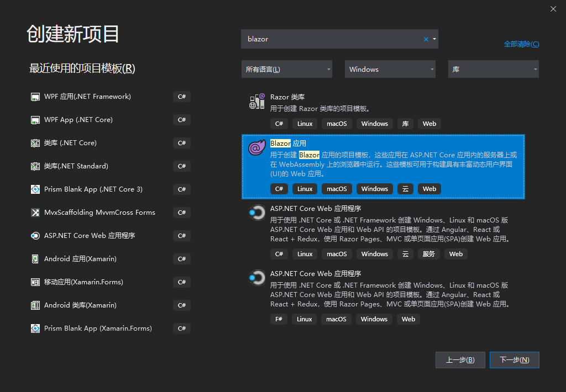The height and width of the screenshot is (392, 566).
Task: Click the 云 tag under Blazor 应用
Action: [x=405, y=189]
